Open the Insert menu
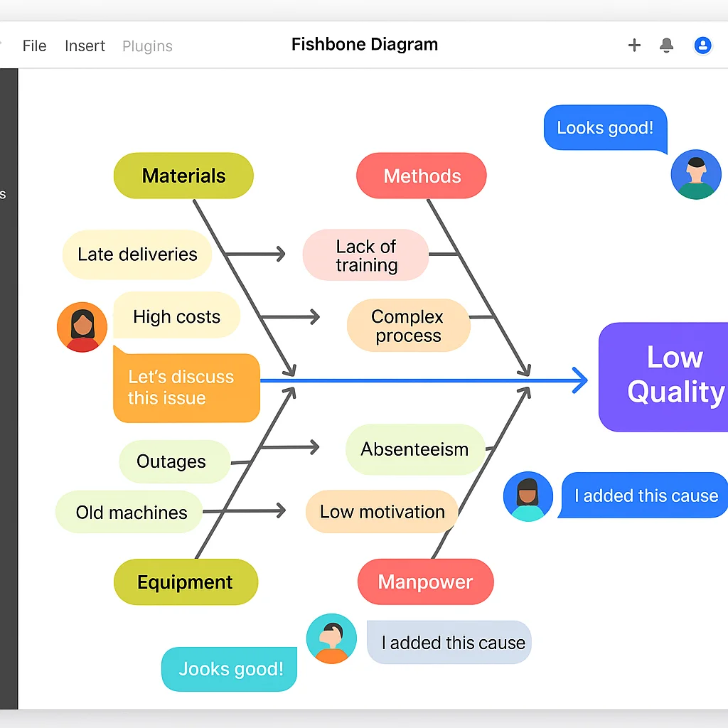Viewport: 728px width, 728px height. (x=85, y=45)
